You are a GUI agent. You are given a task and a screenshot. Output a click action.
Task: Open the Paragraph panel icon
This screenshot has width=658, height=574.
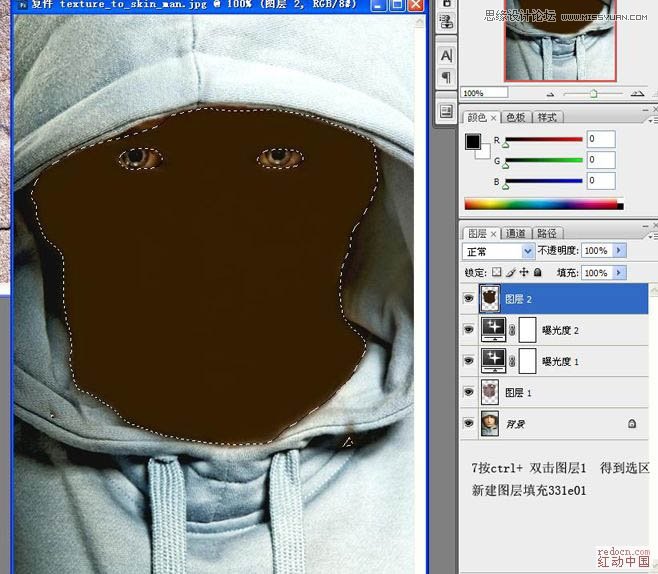point(446,77)
